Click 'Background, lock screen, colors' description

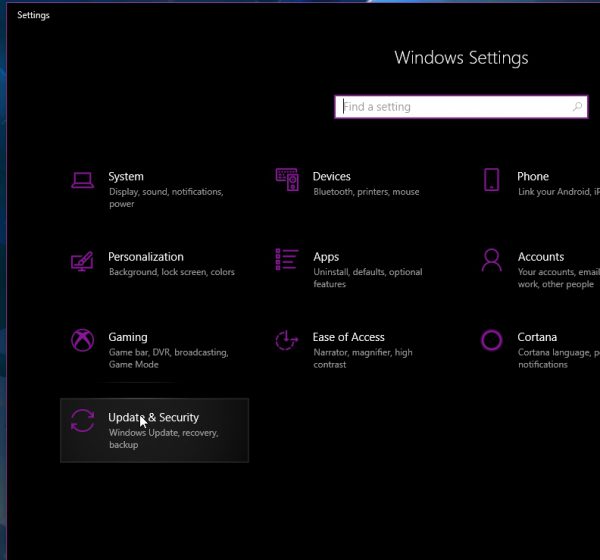click(172, 272)
